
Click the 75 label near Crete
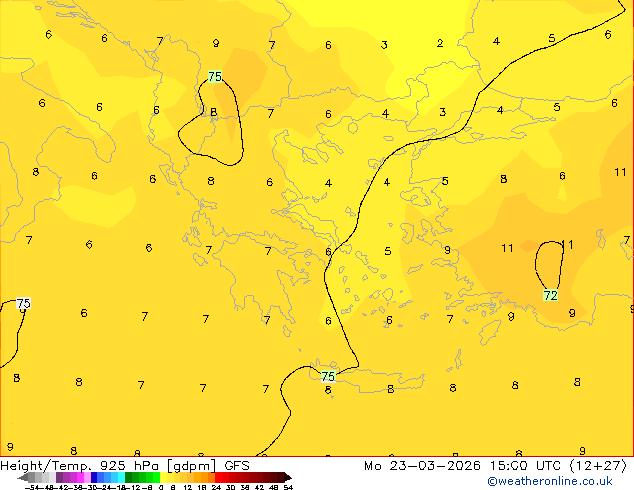[328, 376]
